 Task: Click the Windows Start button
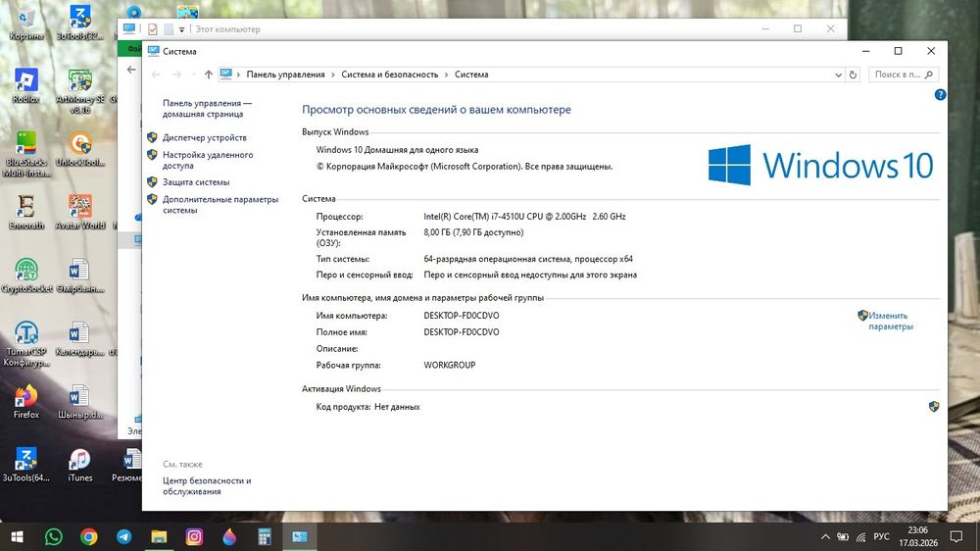click(17, 536)
